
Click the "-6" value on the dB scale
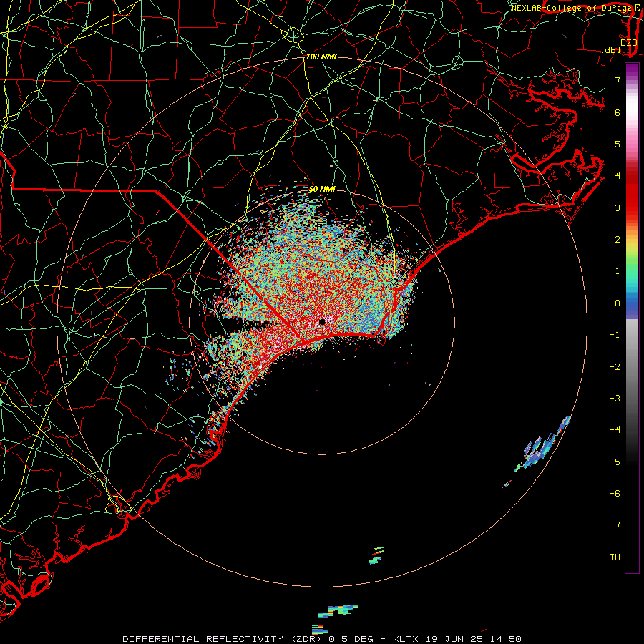(615, 494)
